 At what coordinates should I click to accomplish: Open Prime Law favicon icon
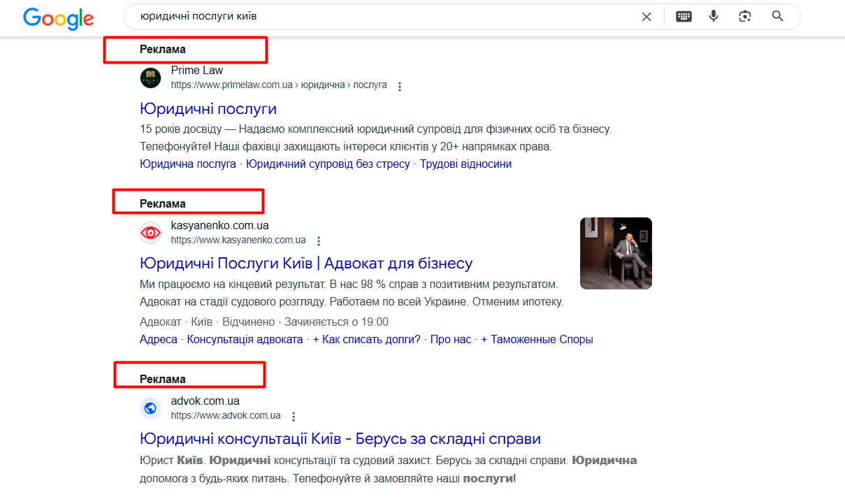pyautogui.click(x=150, y=78)
